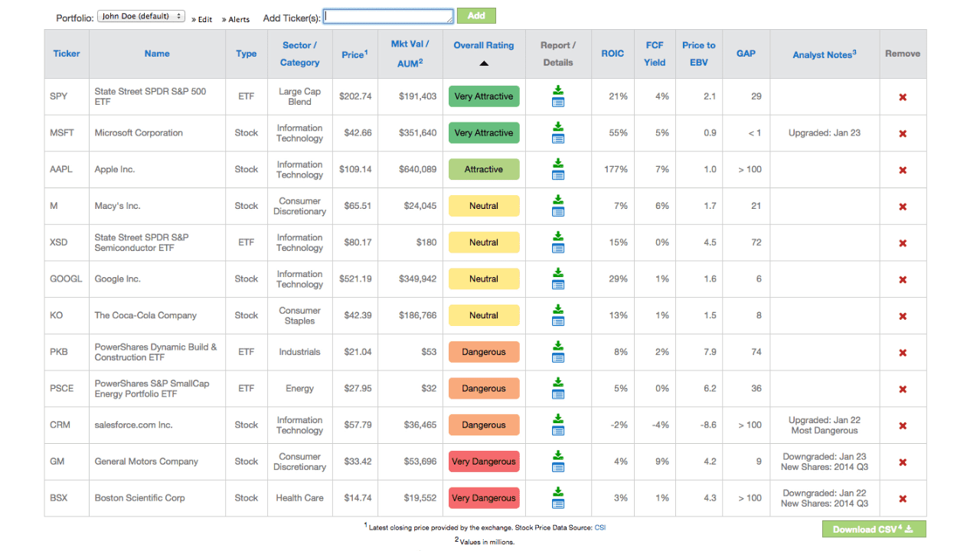Click the Neutral rating badge for Macy's
The height and width of the screenshot is (551, 980).
[x=484, y=206]
